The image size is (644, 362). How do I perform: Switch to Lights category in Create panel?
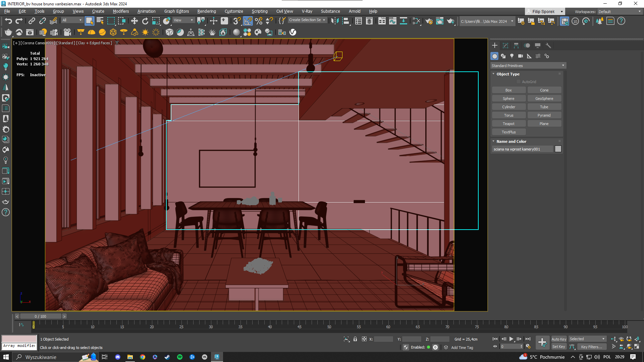point(512,56)
